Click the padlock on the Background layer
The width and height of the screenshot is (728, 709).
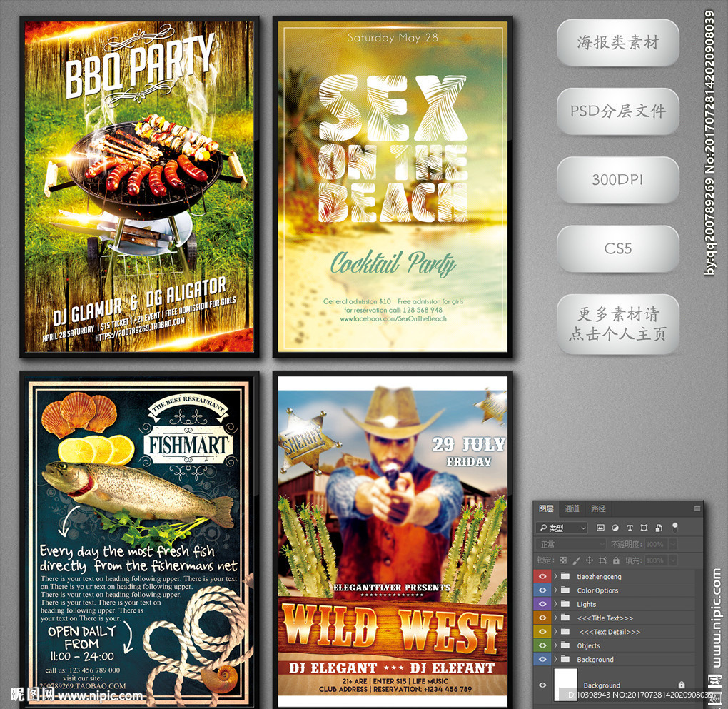(x=681, y=685)
